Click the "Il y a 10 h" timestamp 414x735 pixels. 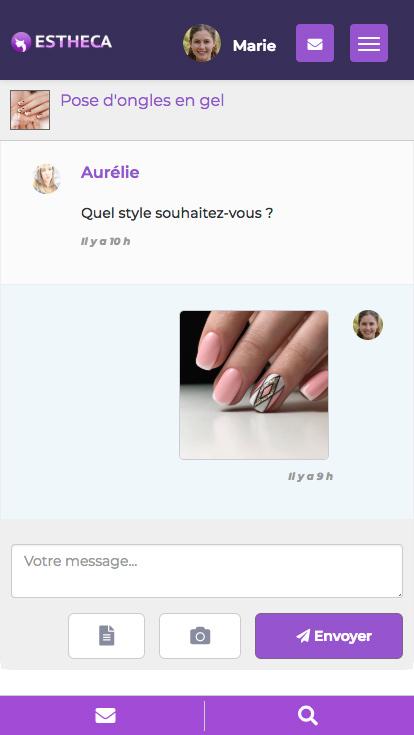point(105,241)
